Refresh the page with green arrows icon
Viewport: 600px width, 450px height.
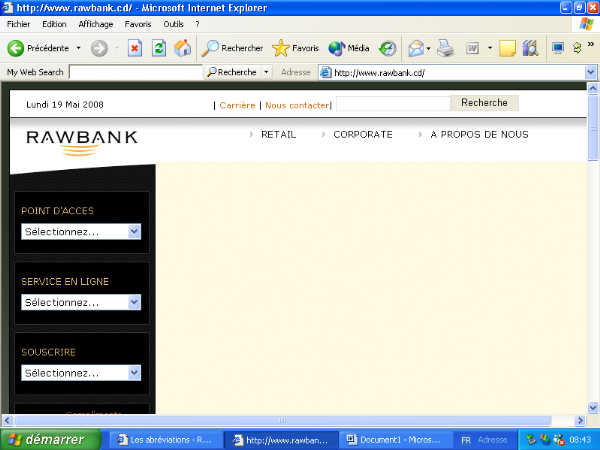click(158, 49)
